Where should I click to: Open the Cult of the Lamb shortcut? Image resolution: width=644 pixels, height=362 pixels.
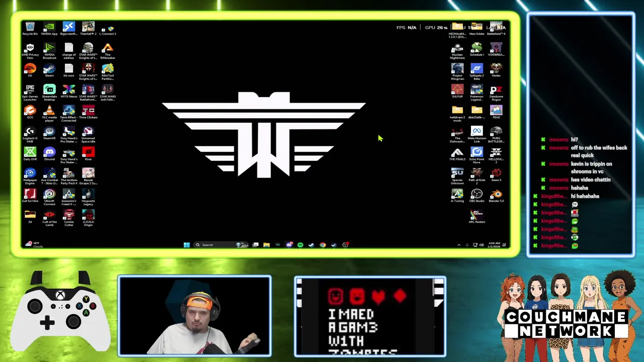click(x=49, y=218)
